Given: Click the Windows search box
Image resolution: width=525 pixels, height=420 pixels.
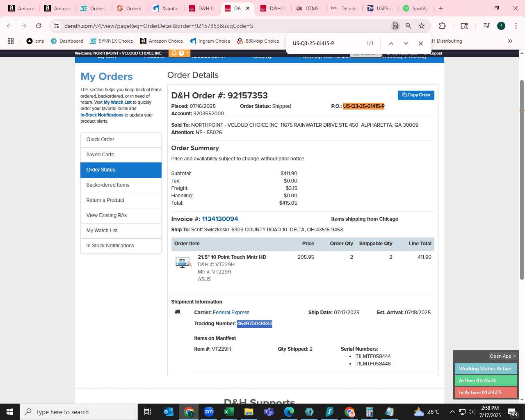Looking at the screenshot, I should 79,412.
